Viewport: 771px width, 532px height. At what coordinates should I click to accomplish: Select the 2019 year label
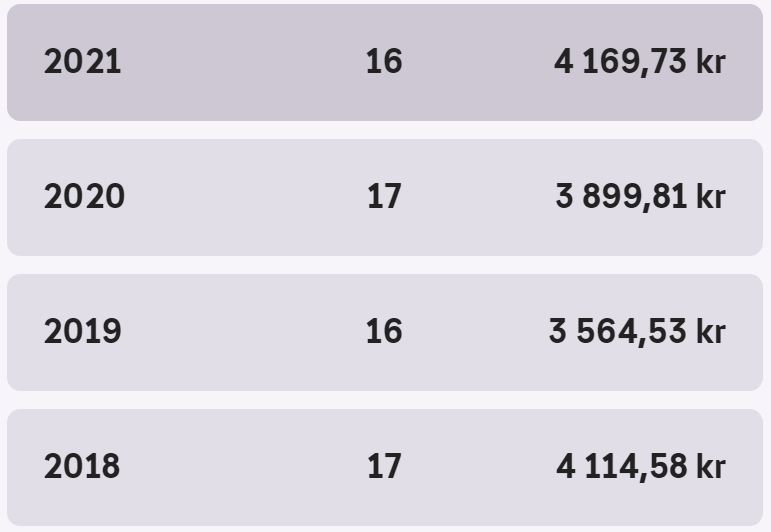pyautogui.click(x=82, y=331)
